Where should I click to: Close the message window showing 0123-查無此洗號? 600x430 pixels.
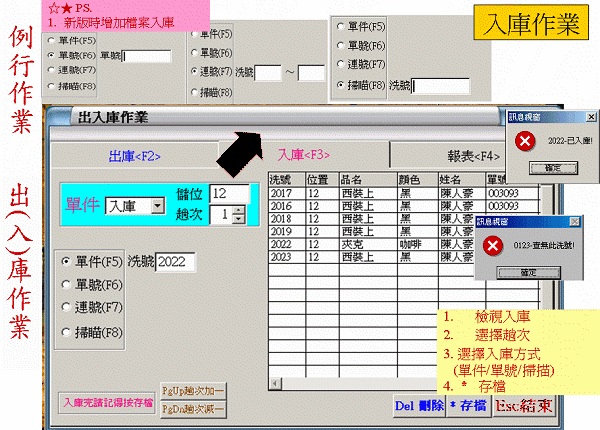click(573, 220)
